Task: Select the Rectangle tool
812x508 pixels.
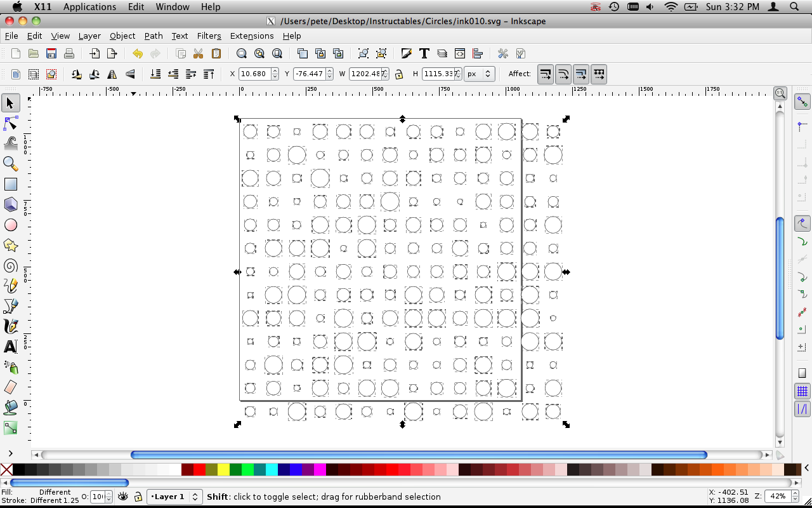Action: [x=10, y=184]
